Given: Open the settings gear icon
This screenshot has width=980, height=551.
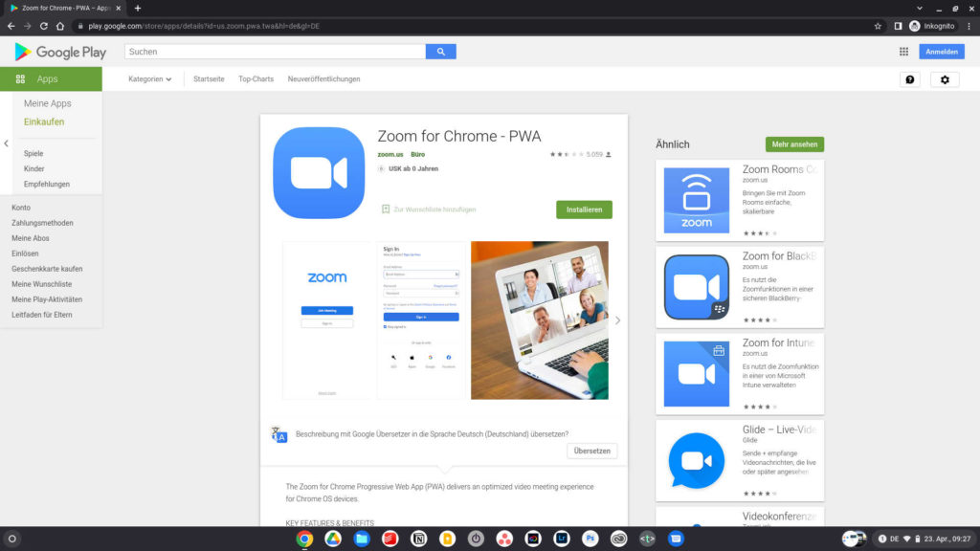Looking at the screenshot, I should pyautogui.click(x=945, y=79).
